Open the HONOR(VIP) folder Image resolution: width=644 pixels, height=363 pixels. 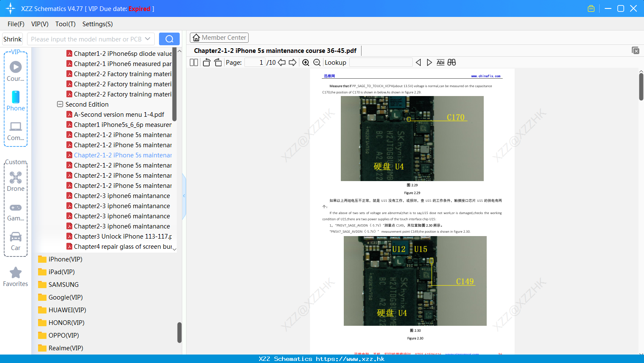click(x=61, y=323)
